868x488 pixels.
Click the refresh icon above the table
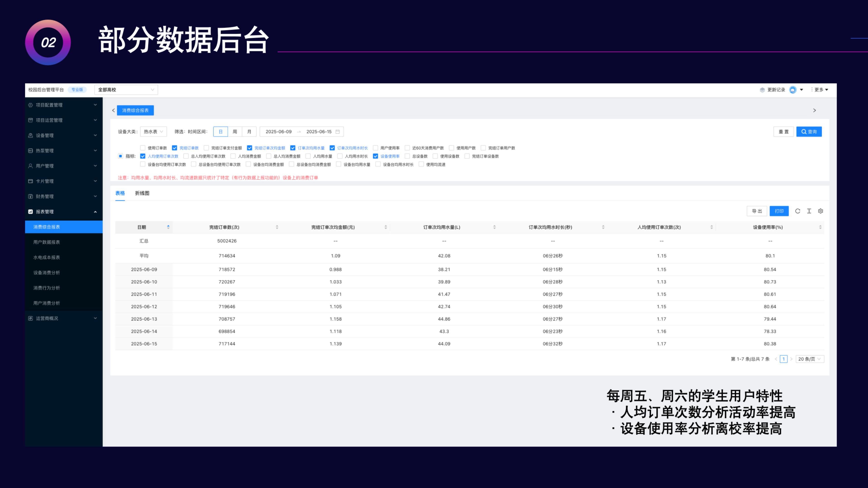(x=797, y=211)
